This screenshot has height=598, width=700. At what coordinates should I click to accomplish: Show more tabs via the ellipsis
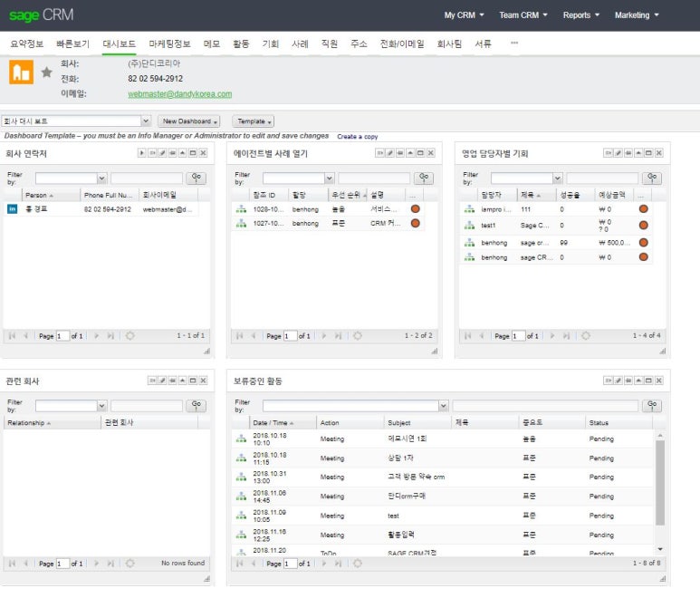click(x=514, y=43)
